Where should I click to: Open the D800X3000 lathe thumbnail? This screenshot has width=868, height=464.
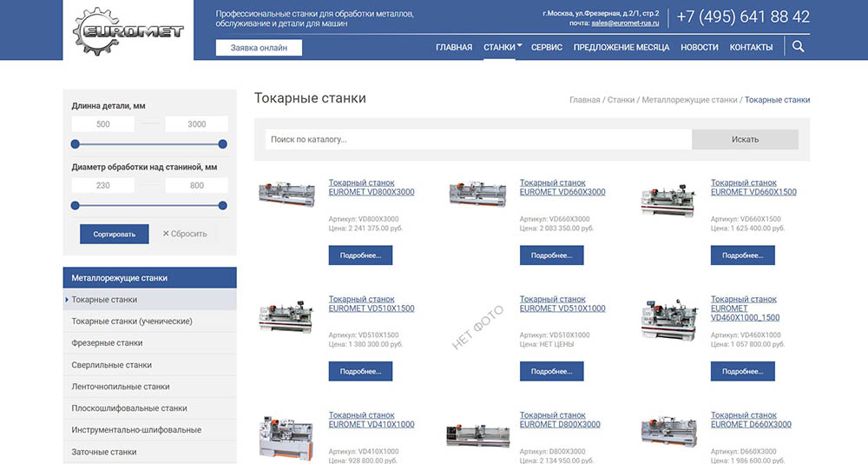click(477, 435)
